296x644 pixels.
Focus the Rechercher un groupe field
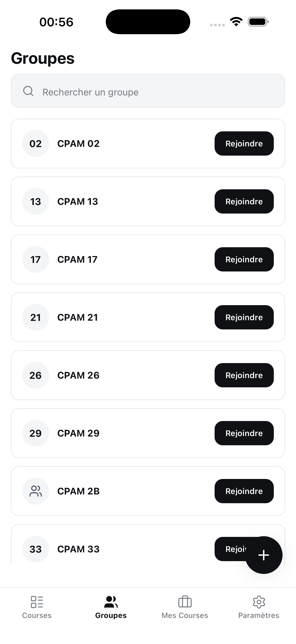click(x=148, y=91)
